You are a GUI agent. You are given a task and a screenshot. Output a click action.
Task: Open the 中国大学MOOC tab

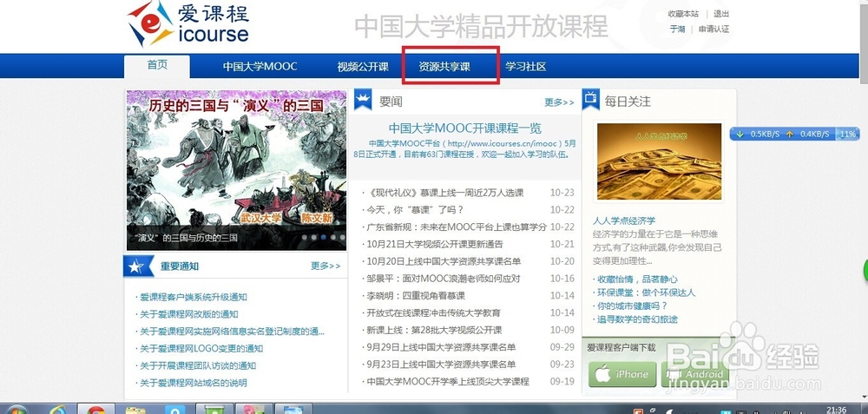[260, 67]
